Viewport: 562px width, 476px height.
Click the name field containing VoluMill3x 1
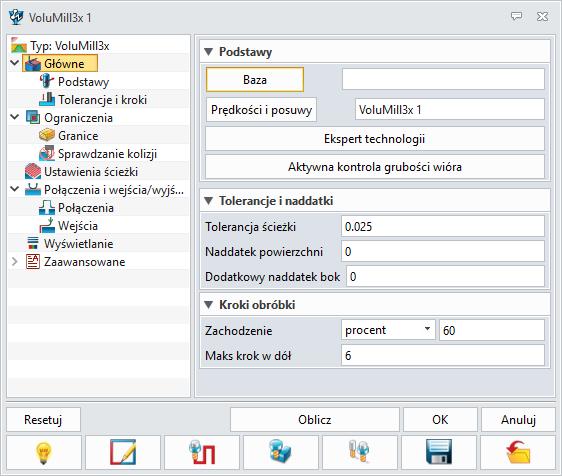[450, 109]
